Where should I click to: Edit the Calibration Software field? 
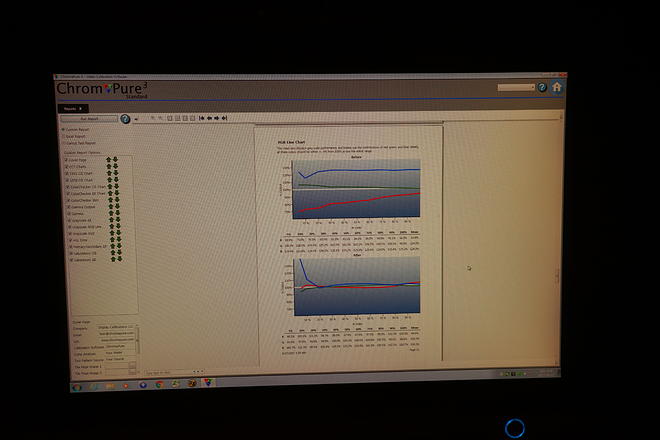120,346
